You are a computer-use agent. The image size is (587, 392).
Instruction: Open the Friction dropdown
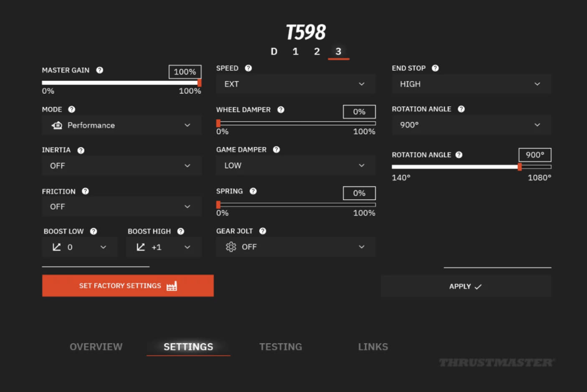pos(121,206)
